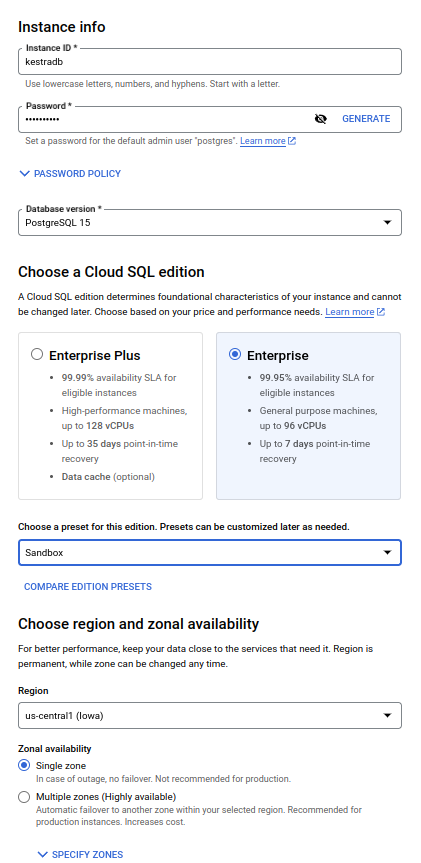
Task: Click the Password Policy chevron icon
Action: click(x=24, y=174)
